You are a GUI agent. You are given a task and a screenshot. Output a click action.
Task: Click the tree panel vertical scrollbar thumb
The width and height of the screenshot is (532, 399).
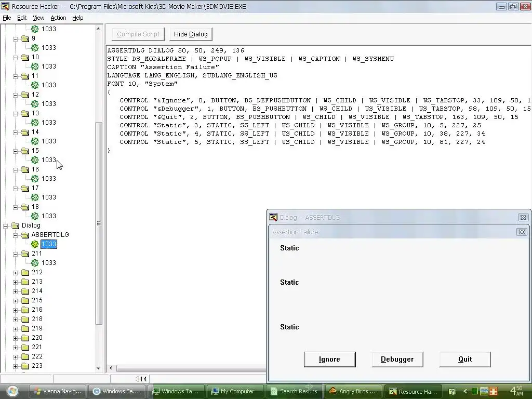[99, 223]
